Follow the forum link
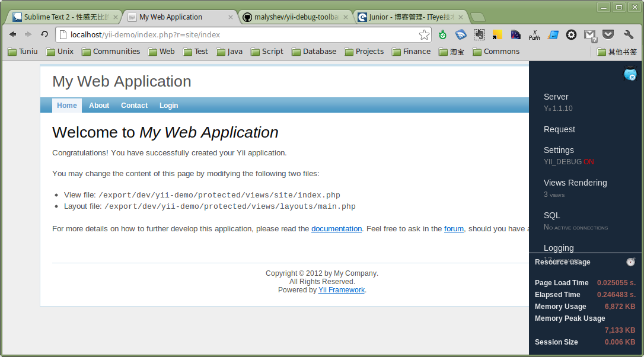The height and width of the screenshot is (357, 644). pos(454,229)
